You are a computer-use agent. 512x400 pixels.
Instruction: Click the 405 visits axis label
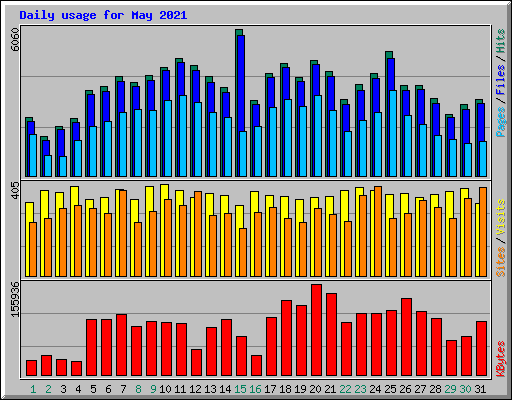click(x=15, y=191)
